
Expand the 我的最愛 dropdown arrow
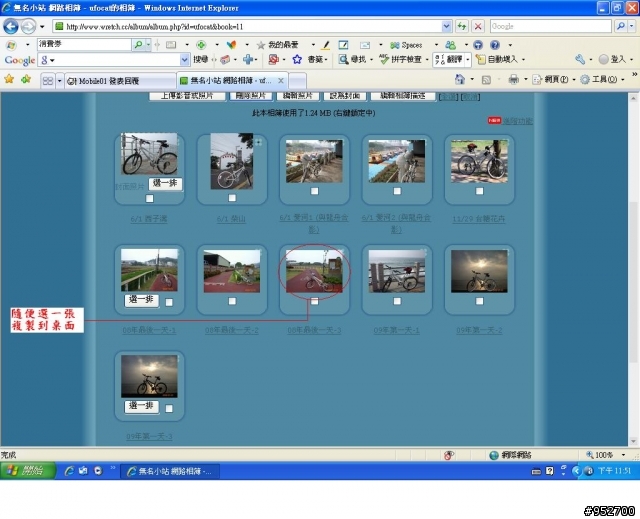click(313, 45)
